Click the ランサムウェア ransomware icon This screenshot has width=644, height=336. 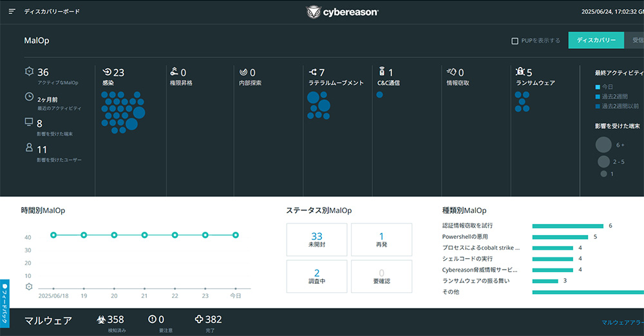click(520, 71)
